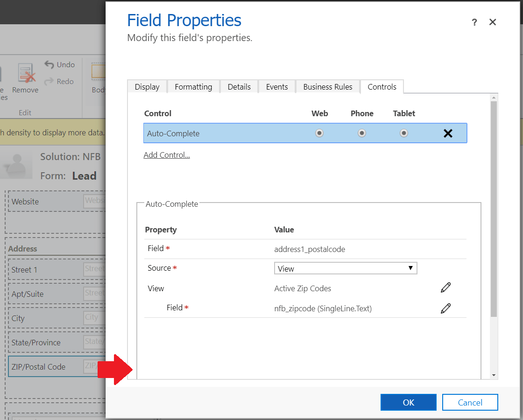Screen dimensions: 523x420
Task: Click the Redo arrow icon
Action: 49,81
